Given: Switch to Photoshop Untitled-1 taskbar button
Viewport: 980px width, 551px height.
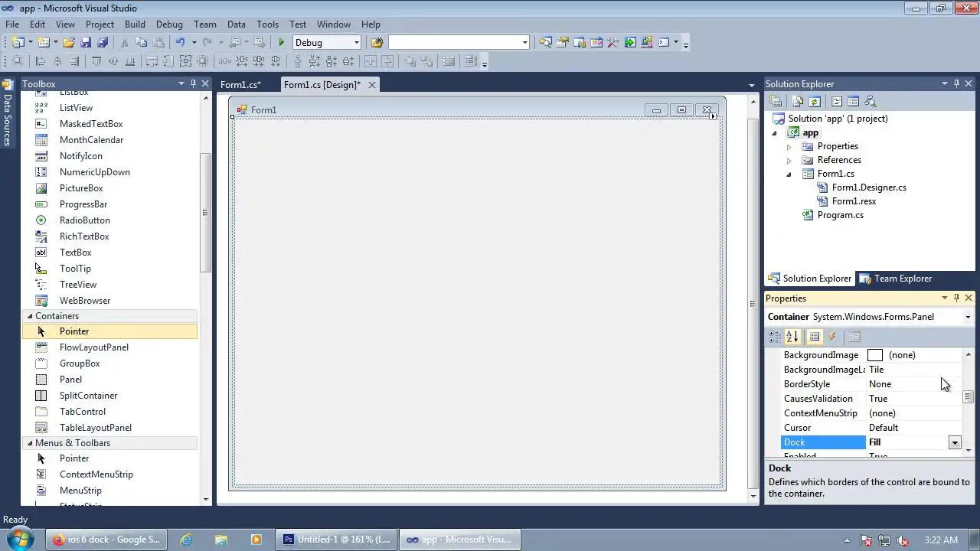Looking at the screenshot, I should 338,540.
